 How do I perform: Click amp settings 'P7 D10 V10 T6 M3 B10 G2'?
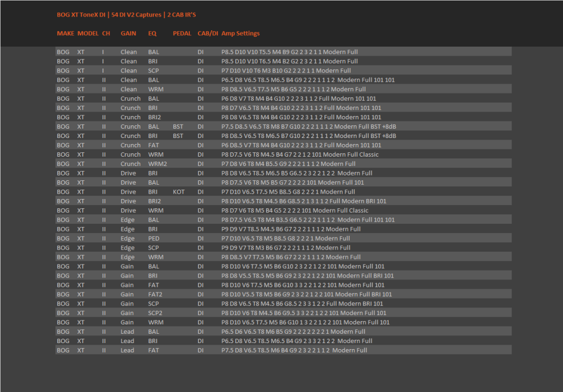(x=256, y=71)
